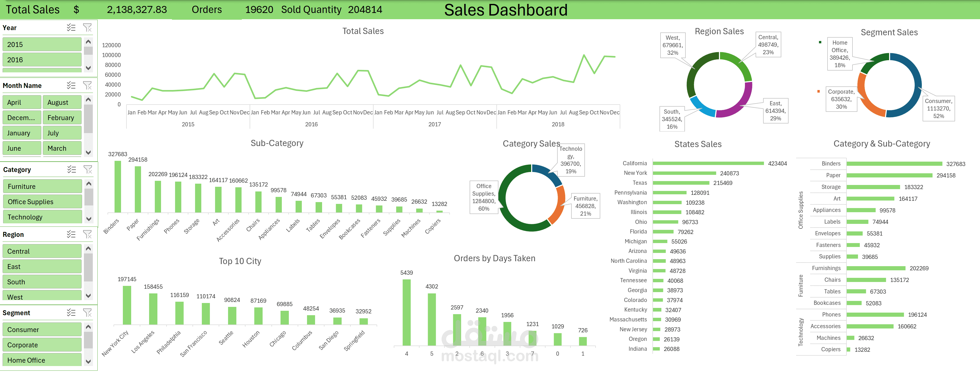Image resolution: width=980 pixels, height=372 pixels.
Task: Enable multi-select on Category slicer
Action: tap(71, 169)
